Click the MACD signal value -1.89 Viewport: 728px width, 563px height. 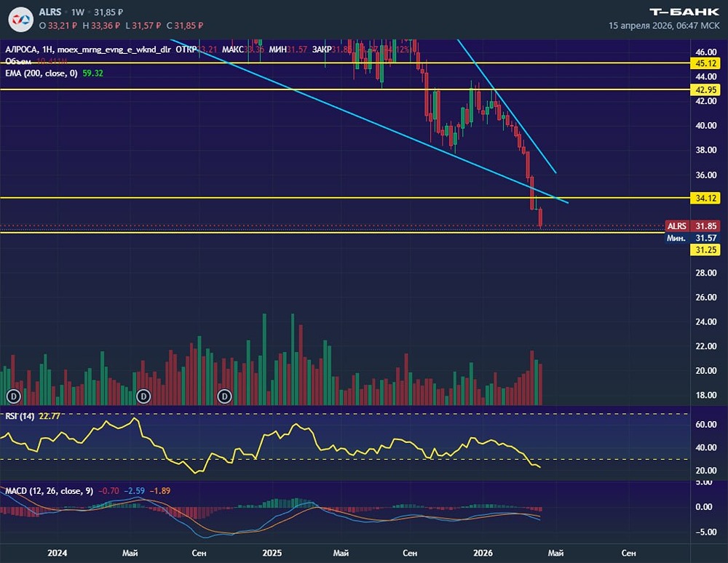(159, 491)
